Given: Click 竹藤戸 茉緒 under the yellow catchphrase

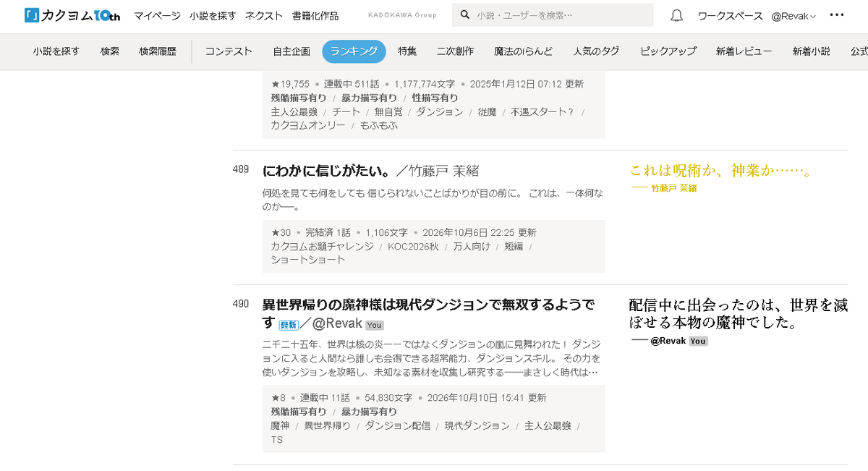Looking at the screenshot, I should coord(674,188).
